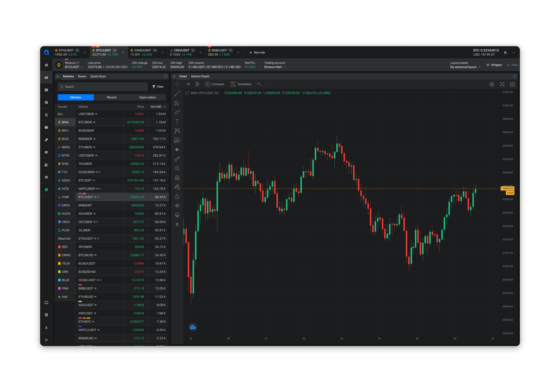Switch to the Market Depth tab
560x392 pixels.
(x=200, y=76)
